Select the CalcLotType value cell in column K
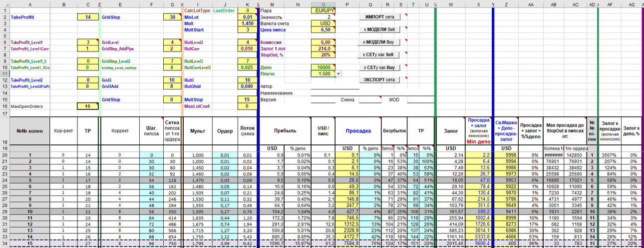Screen dimensions: 644x248 click(x=247, y=10)
